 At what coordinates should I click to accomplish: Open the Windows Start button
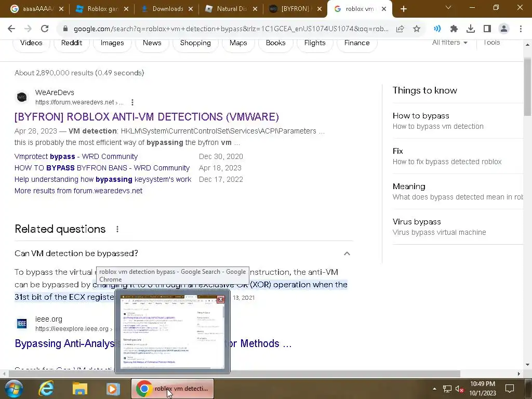coord(13,389)
